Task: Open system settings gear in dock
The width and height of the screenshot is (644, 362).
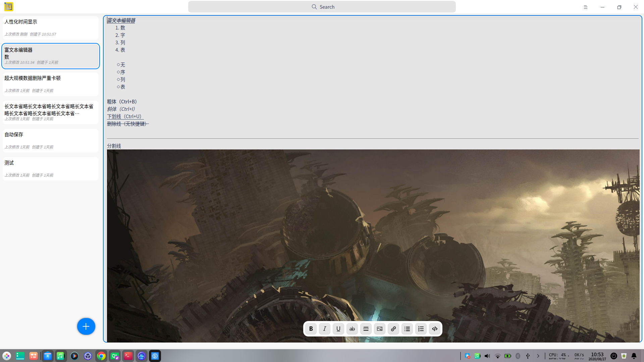Action: (88, 356)
